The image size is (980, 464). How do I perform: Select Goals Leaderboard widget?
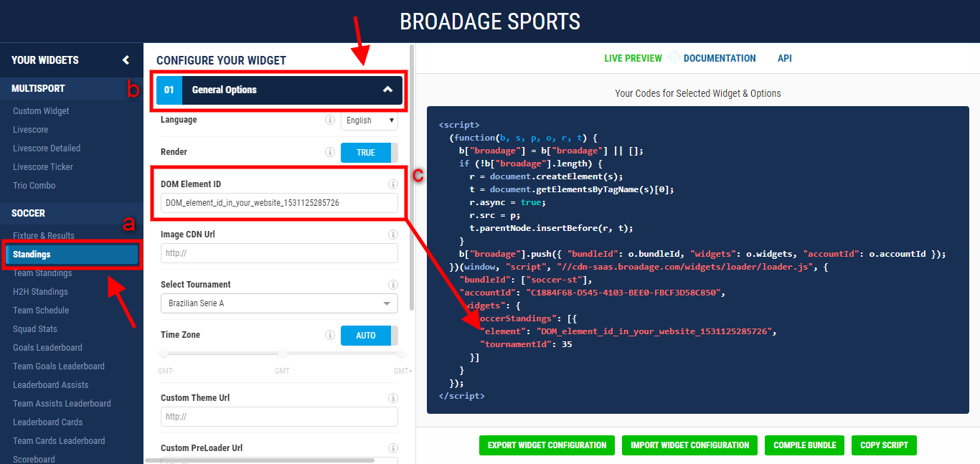47,348
